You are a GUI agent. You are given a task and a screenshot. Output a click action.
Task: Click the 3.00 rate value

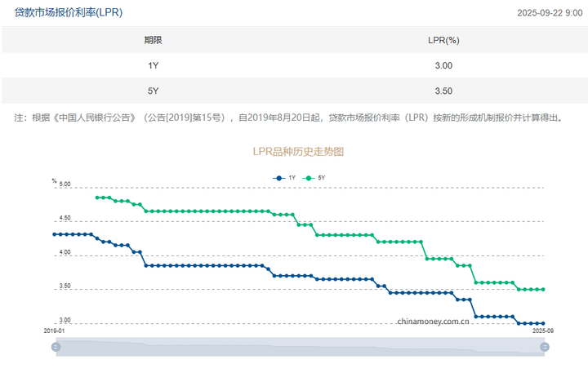[x=443, y=65]
